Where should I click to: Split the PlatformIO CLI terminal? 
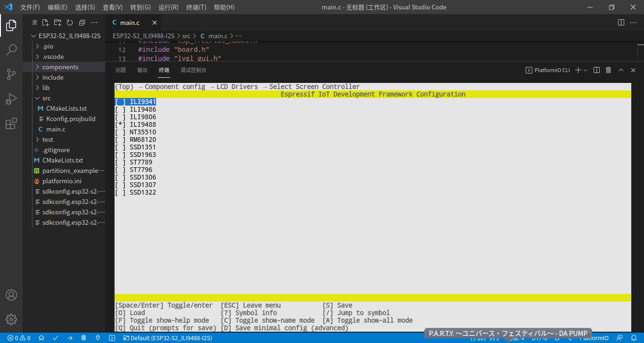(x=596, y=70)
